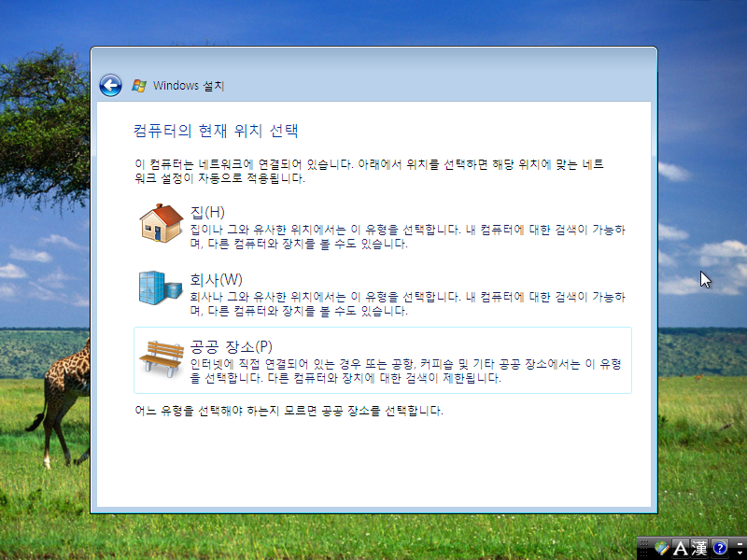Click the 漢 Hanja conversion button

pyautogui.click(x=699, y=548)
